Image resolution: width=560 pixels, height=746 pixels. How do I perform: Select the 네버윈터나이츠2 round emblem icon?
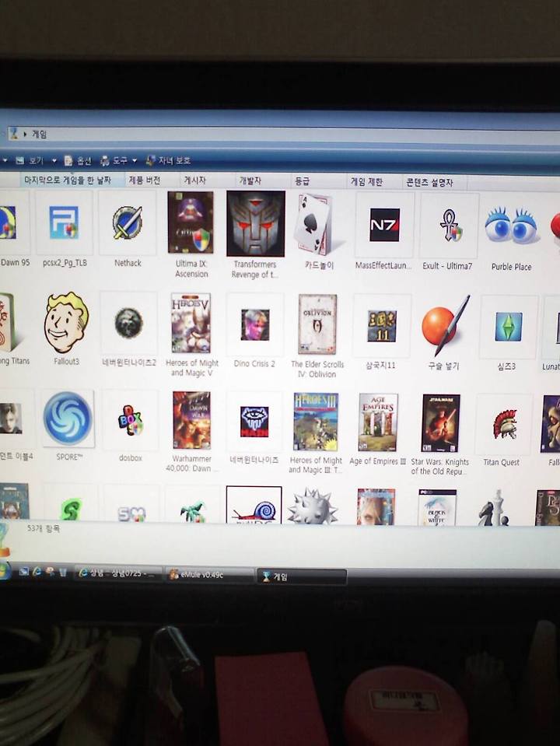pos(128,323)
